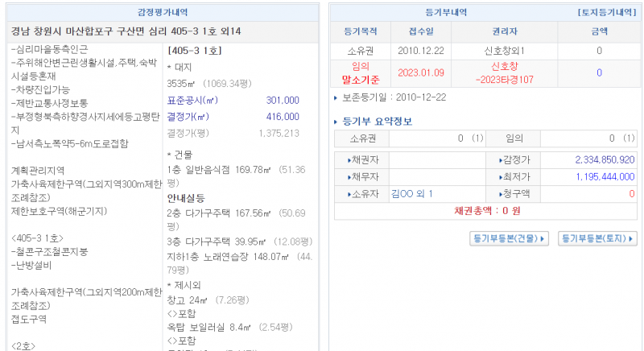Click the arrow bullet beside 보존등기일
644x351 pixels.
point(336,97)
